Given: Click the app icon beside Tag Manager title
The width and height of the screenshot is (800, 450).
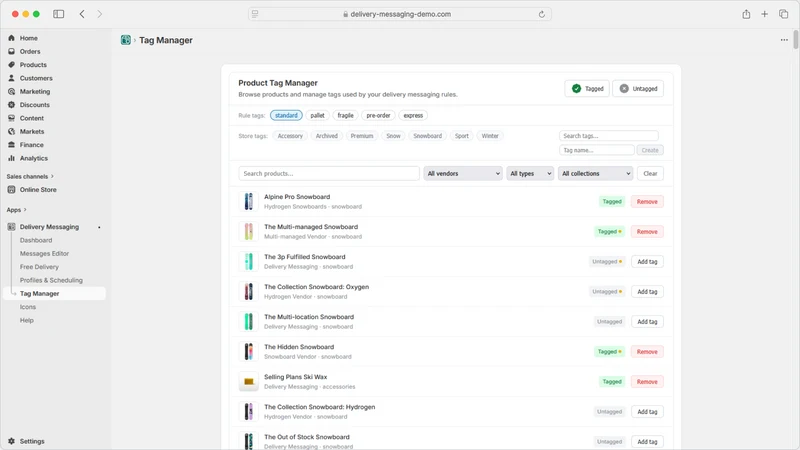Looking at the screenshot, I should tap(126, 40).
